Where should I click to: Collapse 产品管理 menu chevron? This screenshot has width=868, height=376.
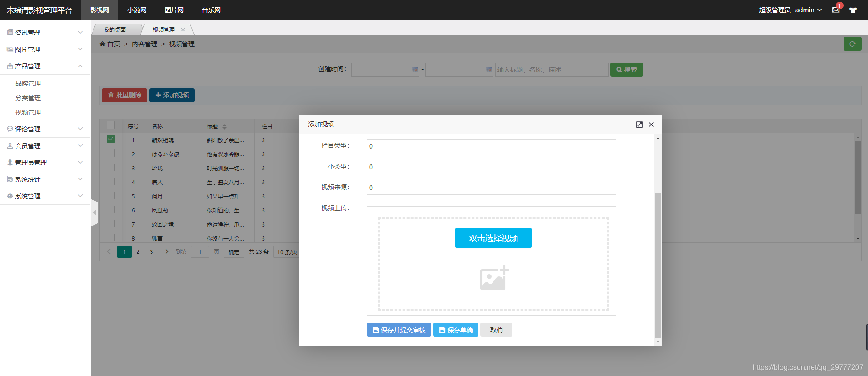[x=80, y=66]
